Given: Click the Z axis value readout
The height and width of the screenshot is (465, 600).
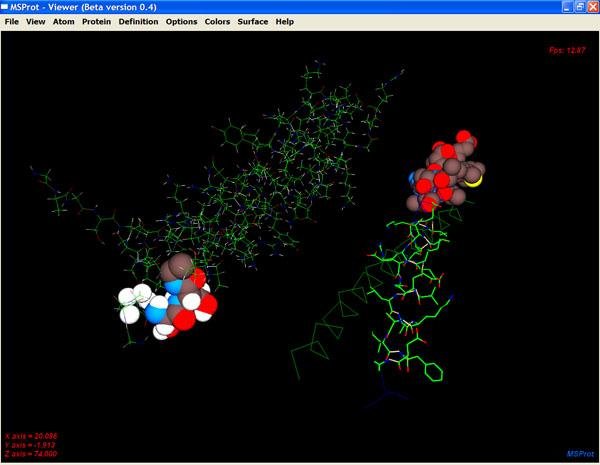Looking at the screenshot, I should (x=31, y=454).
